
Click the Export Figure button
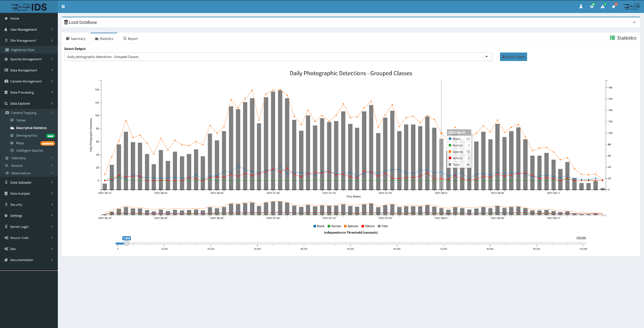point(514,57)
